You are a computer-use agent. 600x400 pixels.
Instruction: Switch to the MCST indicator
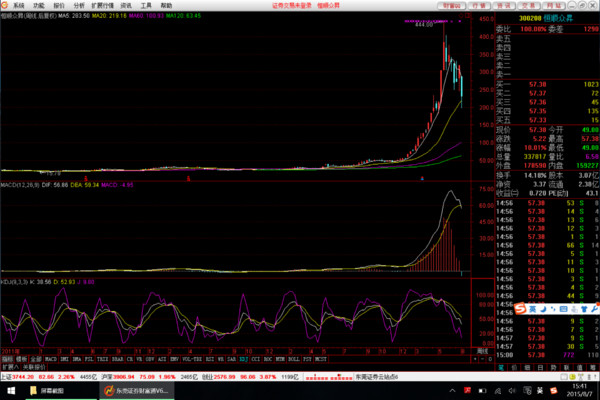(x=320, y=359)
